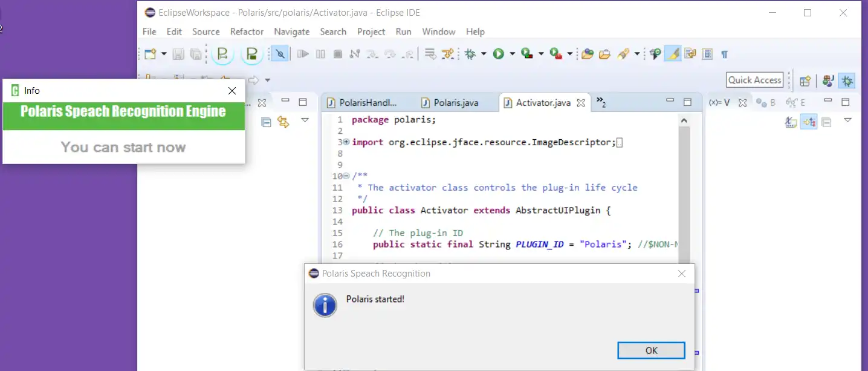Click the Step Over icon
The height and width of the screenshot is (371, 868).
pyautogui.click(x=390, y=54)
